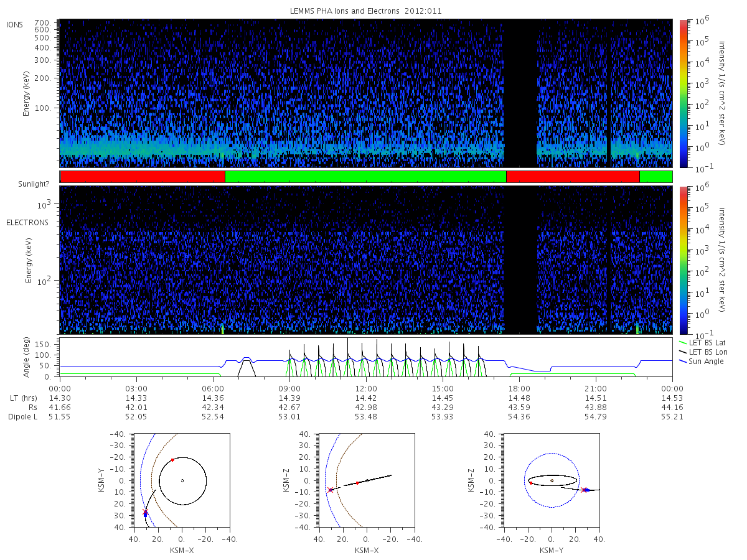Screen dimensions: 747x560
Task: Click the data gap in ions spectrogram
Action: coord(520,93)
